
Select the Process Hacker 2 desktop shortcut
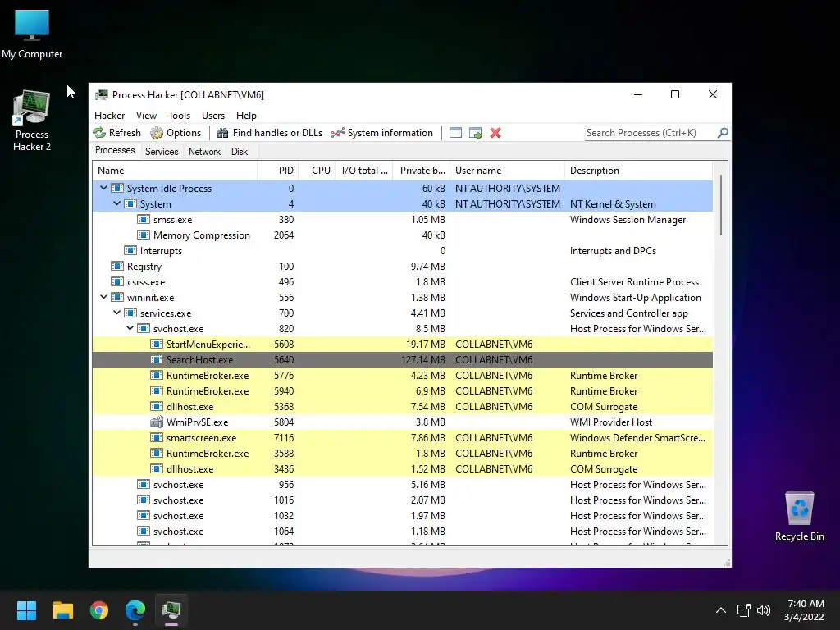pos(32,121)
